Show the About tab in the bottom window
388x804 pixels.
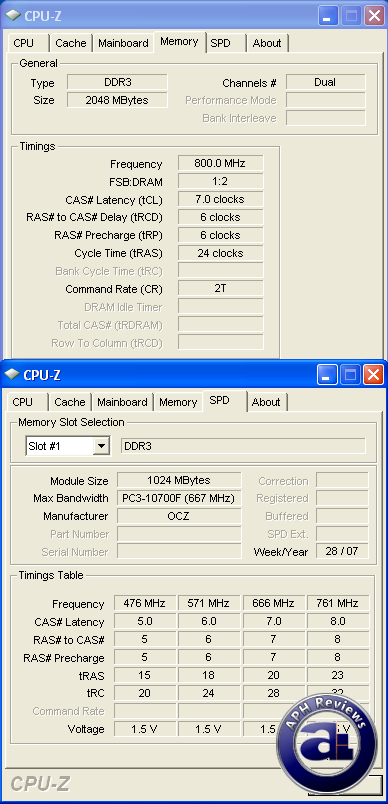coord(267,402)
